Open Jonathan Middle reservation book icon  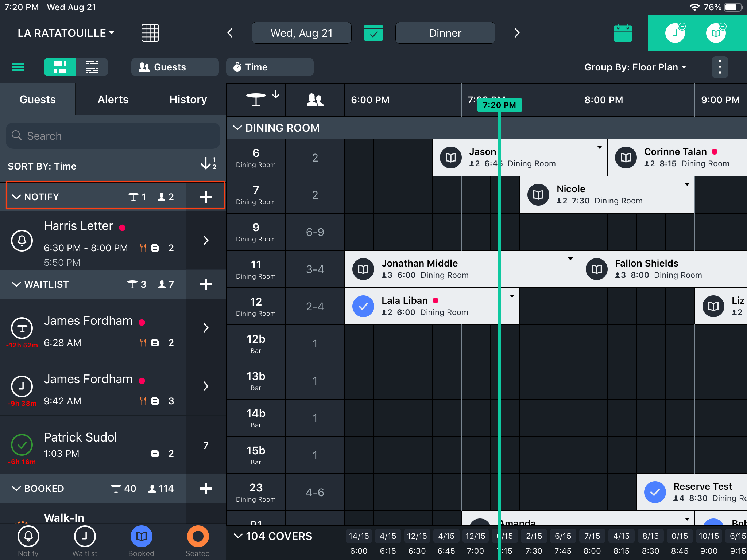[x=363, y=269]
